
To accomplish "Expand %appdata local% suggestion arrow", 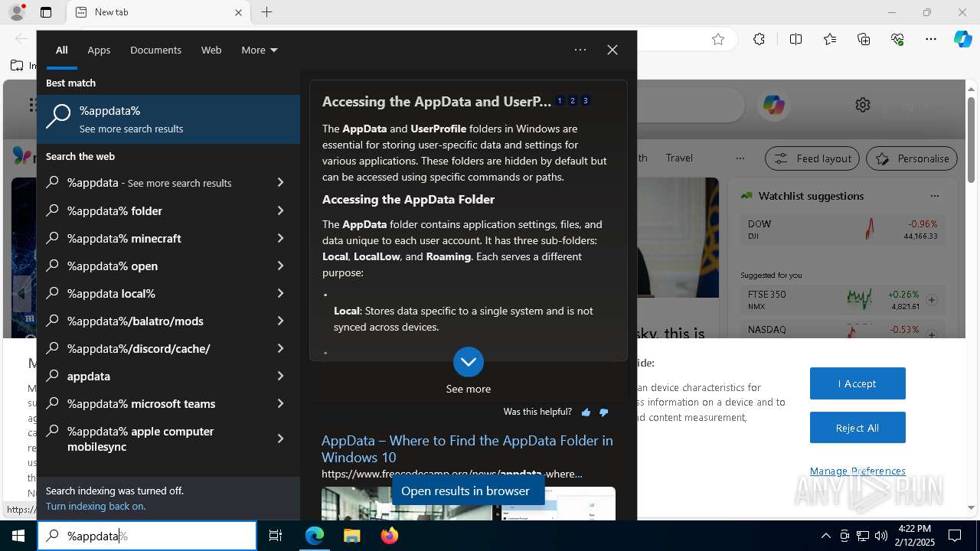I will (x=280, y=293).
